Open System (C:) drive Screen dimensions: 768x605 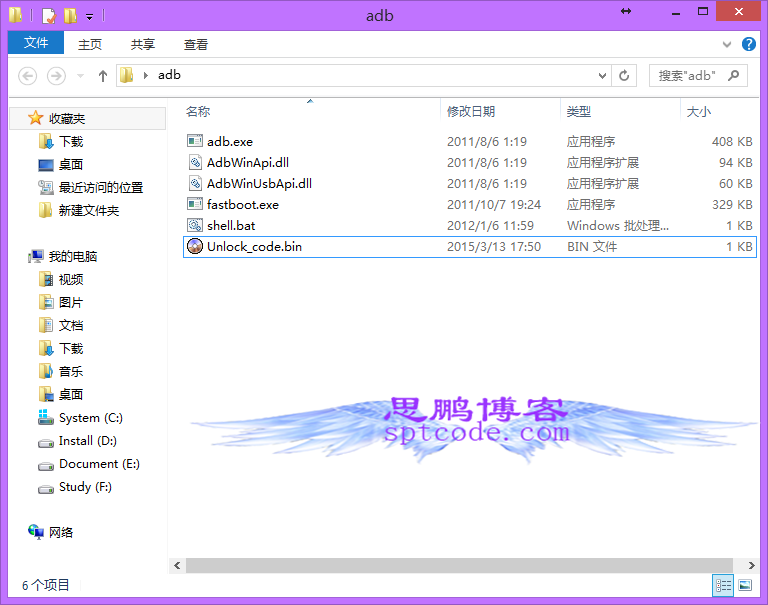(x=90, y=418)
